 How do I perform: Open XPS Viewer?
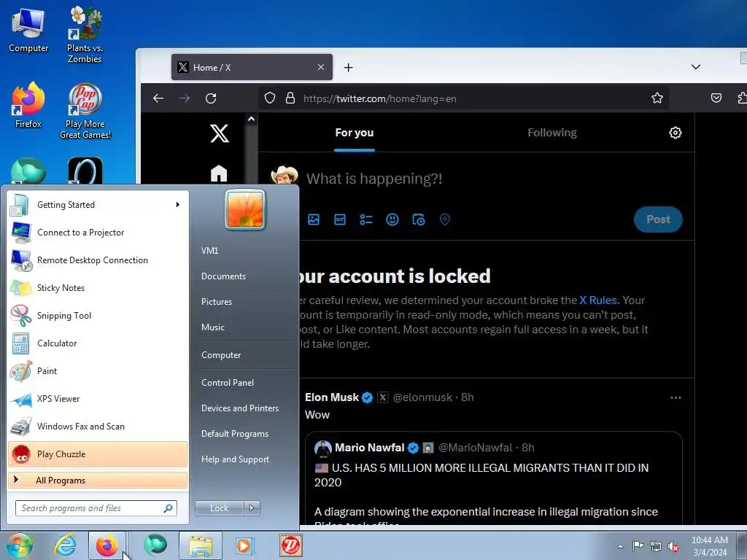(x=98, y=399)
